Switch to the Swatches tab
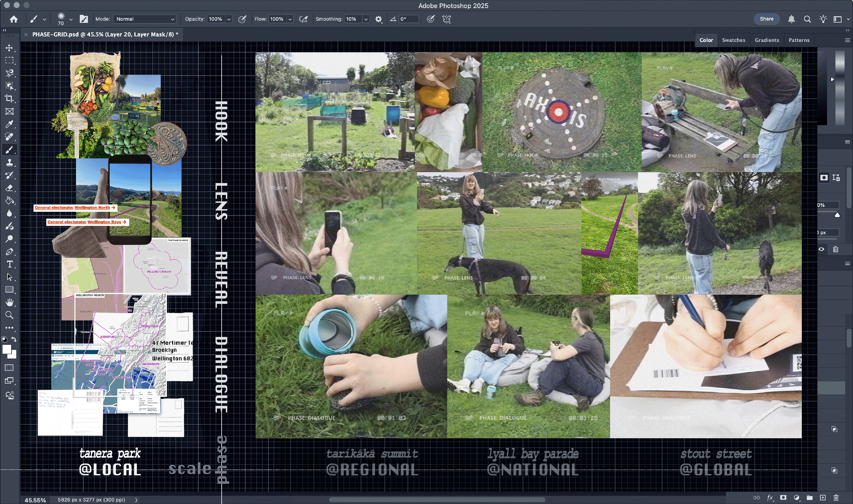Viewport: 853px width, 504px height. click(733, 40)
